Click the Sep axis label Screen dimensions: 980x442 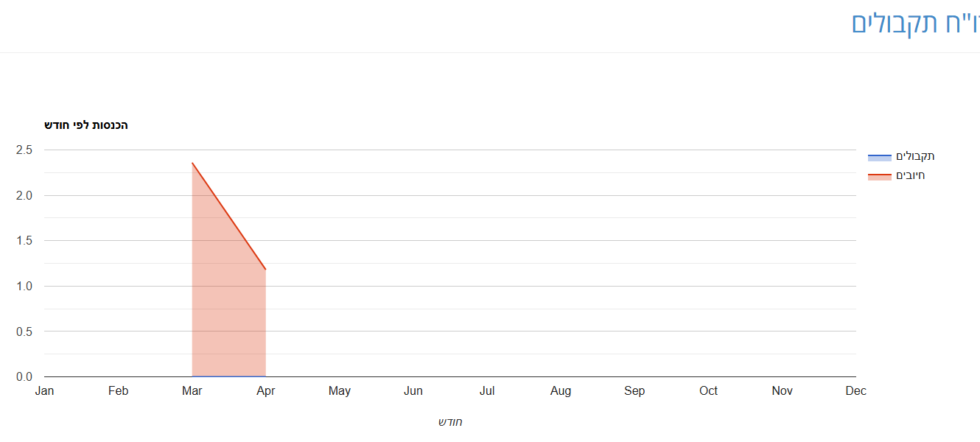point(634,391)
